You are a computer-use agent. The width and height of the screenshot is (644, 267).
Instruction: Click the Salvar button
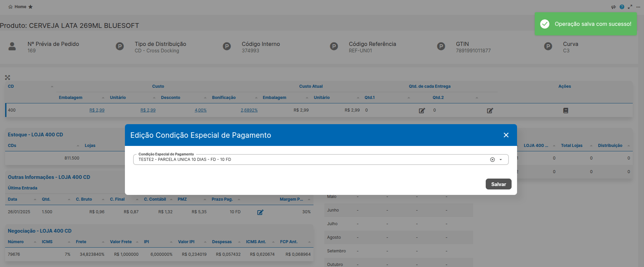point(498,184)
